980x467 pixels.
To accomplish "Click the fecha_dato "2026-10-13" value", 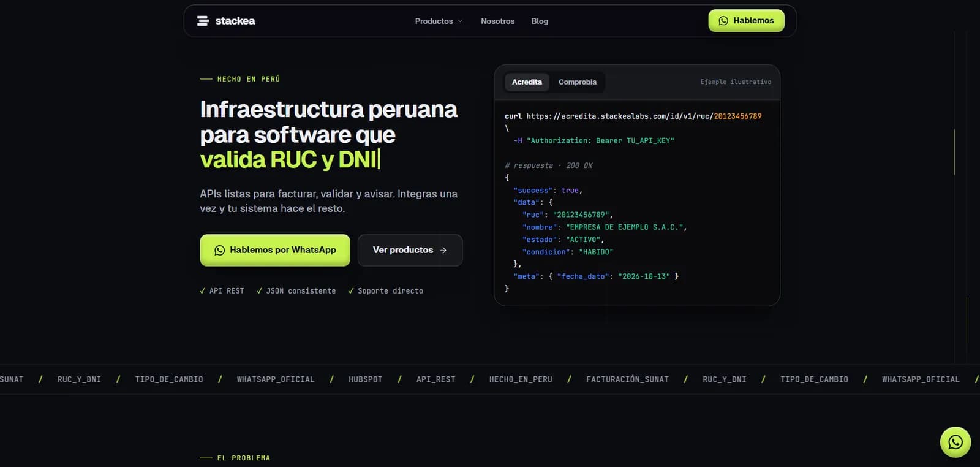I will [x=644, y=276].
